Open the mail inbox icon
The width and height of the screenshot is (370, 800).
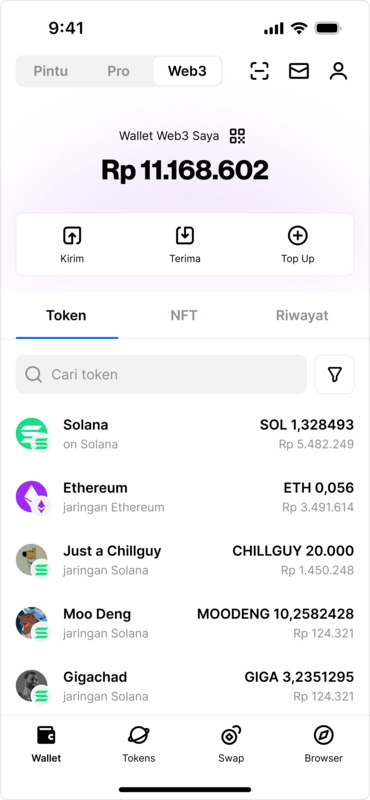[299, 71]
